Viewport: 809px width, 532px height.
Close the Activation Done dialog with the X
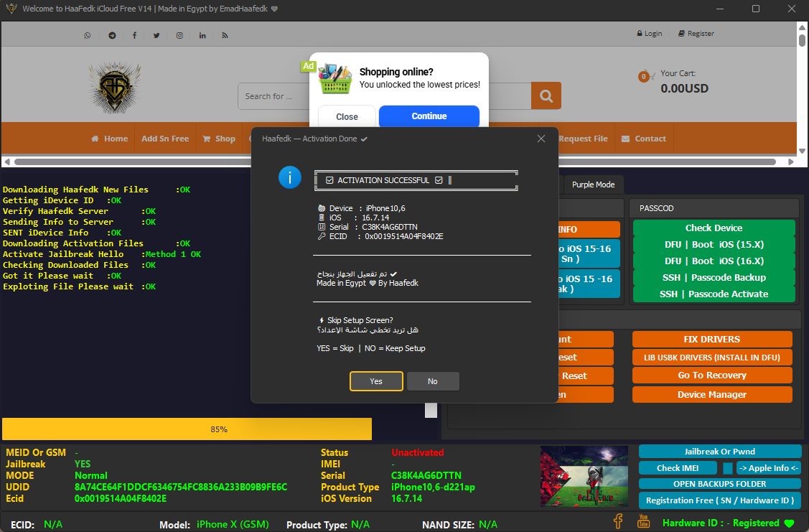[x=541, y=139]
